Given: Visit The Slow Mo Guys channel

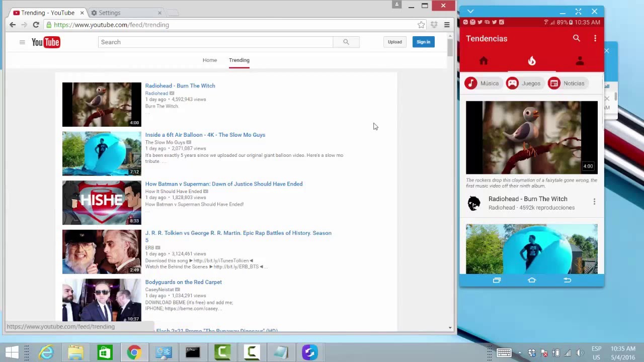Looking at the screenshot, I should [x=165, y=142].
